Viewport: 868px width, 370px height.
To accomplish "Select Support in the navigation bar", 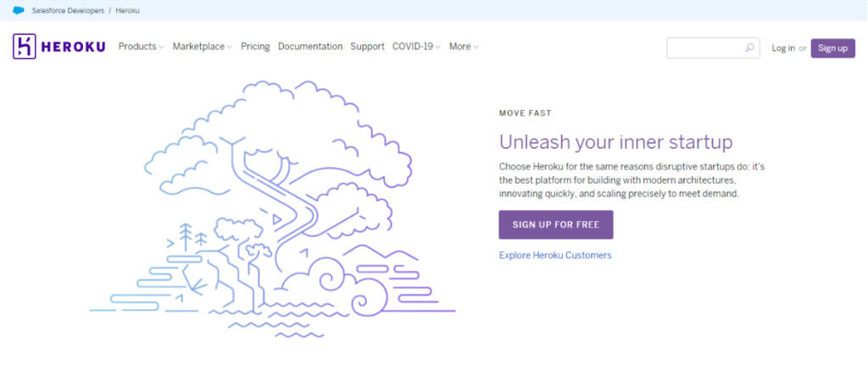I will (367, 47).
